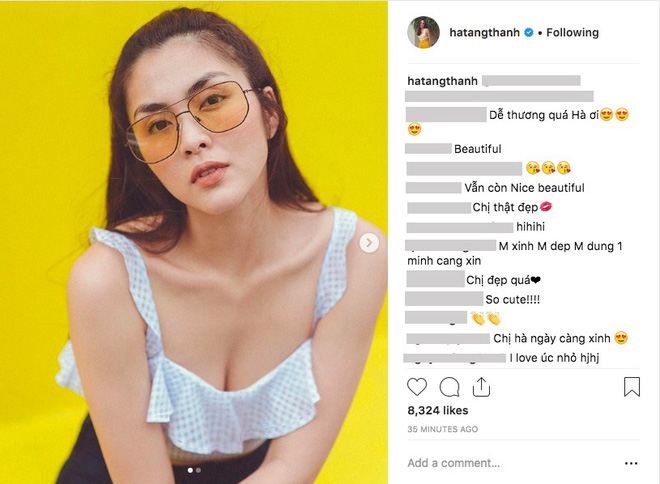This screenshot has width=660, height=484.
Task: Click the blue verified badge
Action: [526, 33]
